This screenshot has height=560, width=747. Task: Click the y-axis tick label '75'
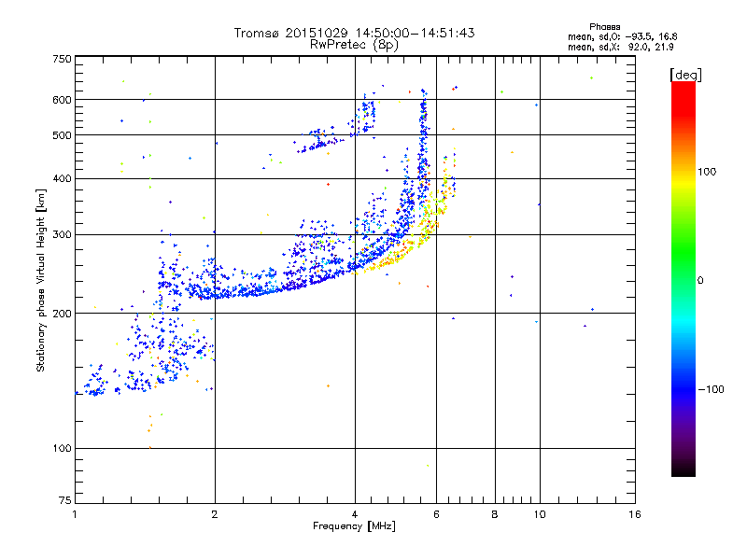coord(65,500)
